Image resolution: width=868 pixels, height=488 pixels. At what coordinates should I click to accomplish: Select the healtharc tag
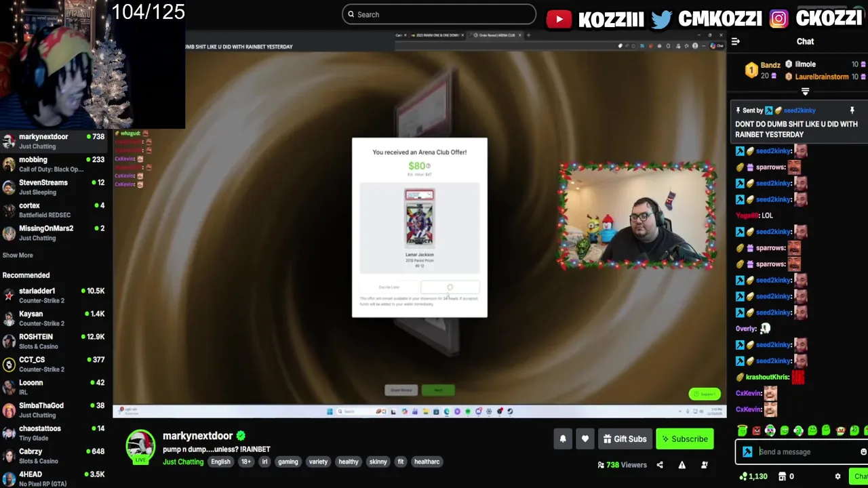[427, 462]
